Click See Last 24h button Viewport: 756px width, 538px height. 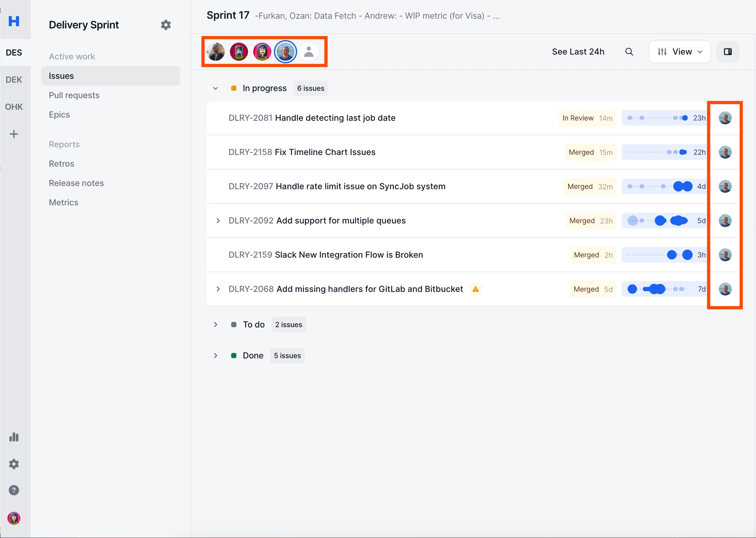click(x=578, y=52)
